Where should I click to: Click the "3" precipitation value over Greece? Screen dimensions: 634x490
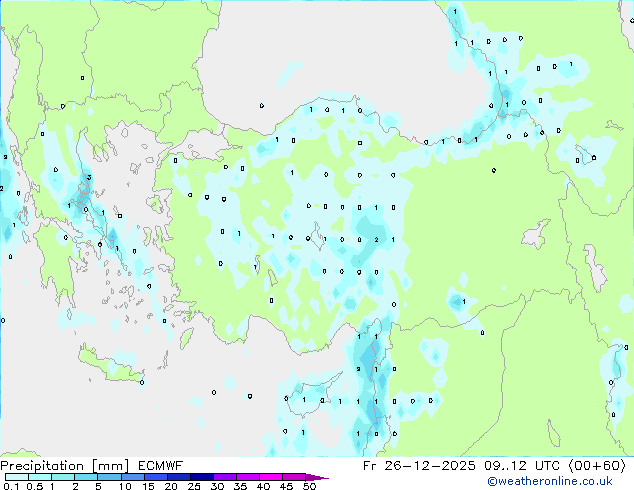click(89, 177)
